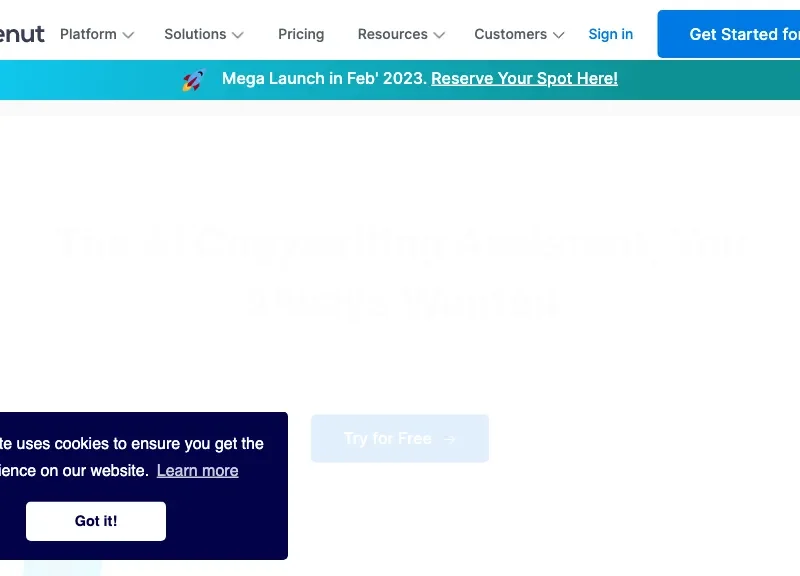800x576 pixels.
Task: Click the faded hero headline text
Action: click(400, 270)
